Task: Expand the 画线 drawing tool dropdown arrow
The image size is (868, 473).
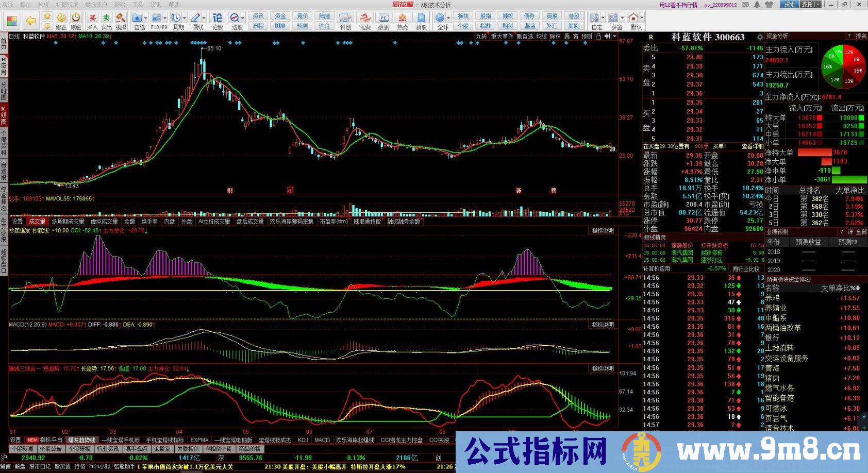Action: [204, 19]
